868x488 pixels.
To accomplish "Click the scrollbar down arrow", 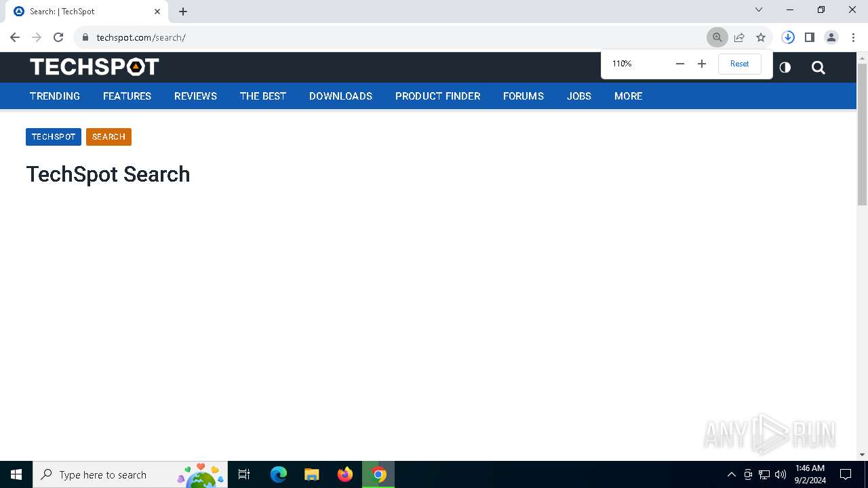I will pos(862,455).
